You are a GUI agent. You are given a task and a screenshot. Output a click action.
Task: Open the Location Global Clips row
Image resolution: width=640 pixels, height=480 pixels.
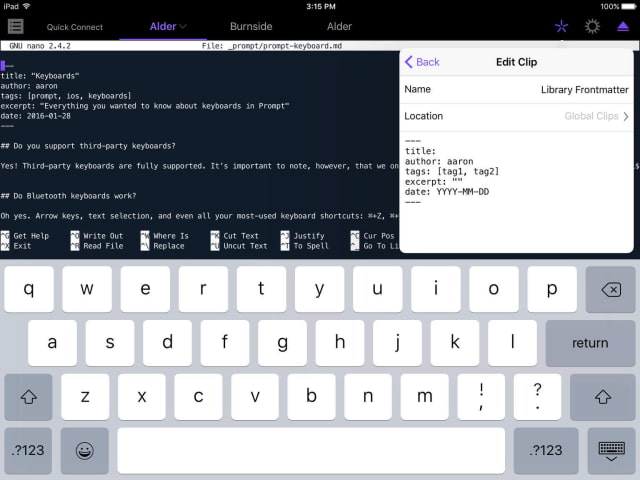point(516,116)
